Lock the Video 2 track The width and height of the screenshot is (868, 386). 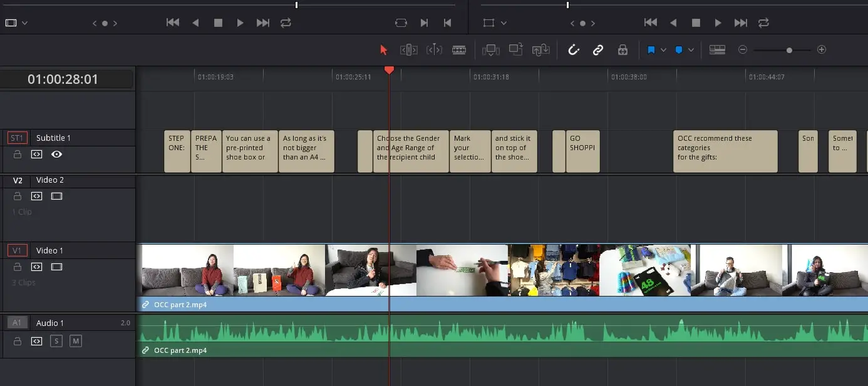[x=18, y=196]
